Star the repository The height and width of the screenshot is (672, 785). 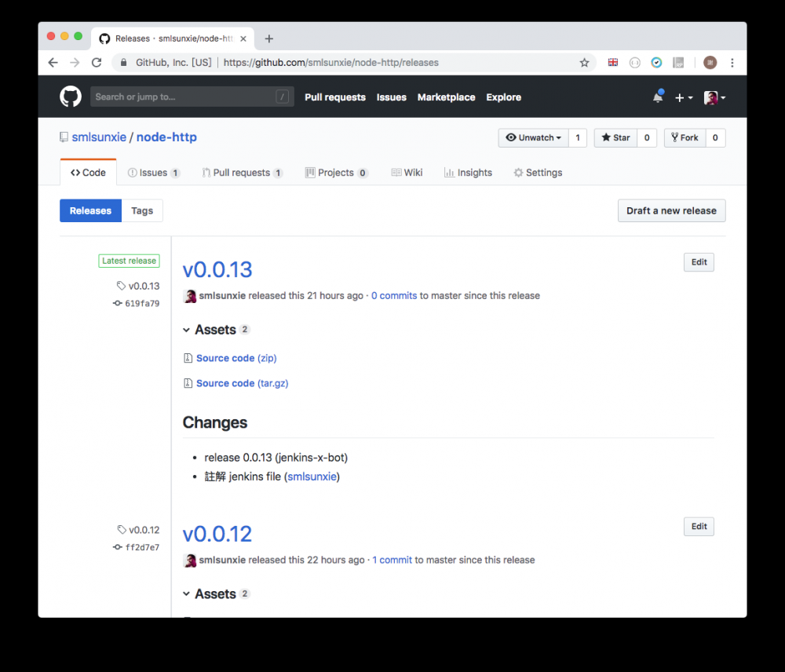[x=615, y=137]
